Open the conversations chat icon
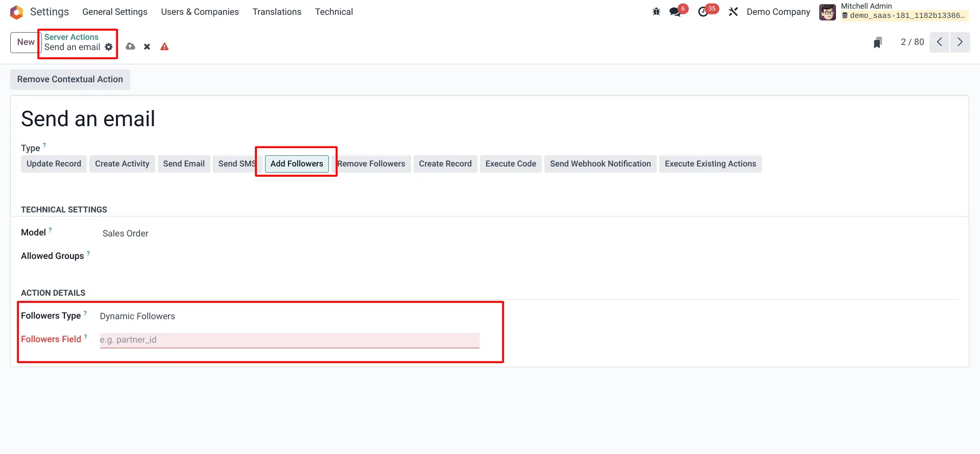This screenshot has width=980, height=454. 676,12
